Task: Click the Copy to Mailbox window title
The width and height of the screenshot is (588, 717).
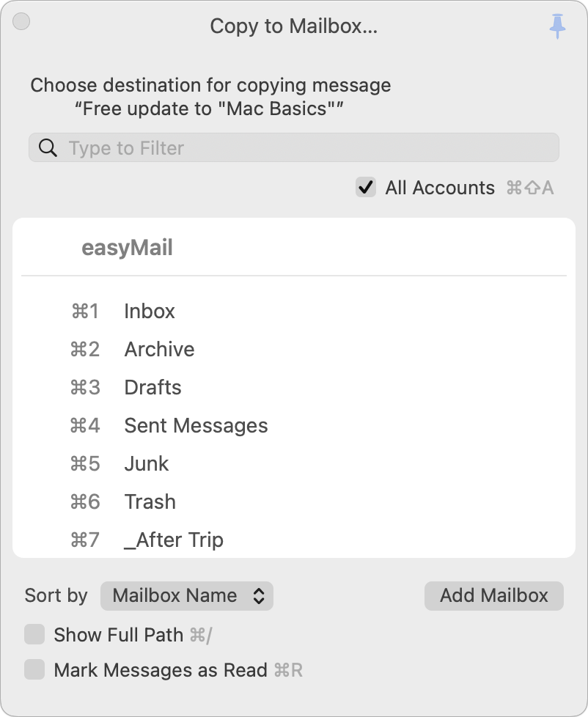Action: [293, 26]
